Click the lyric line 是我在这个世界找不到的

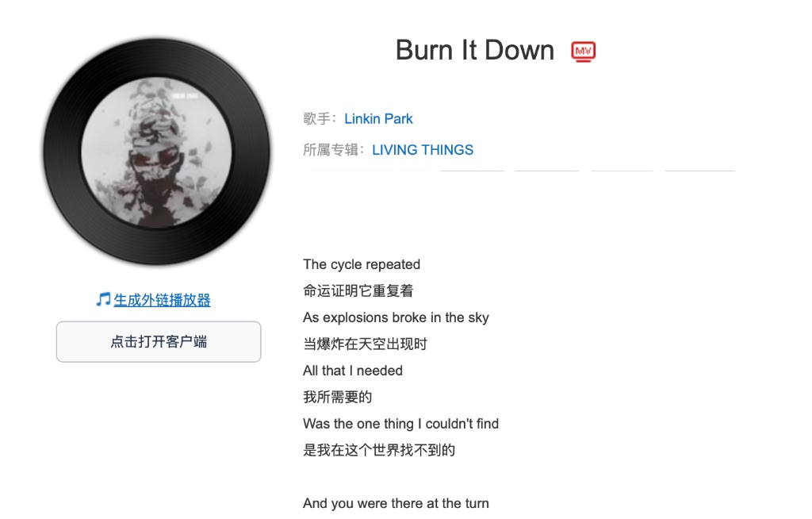click(x=379, y=450)
